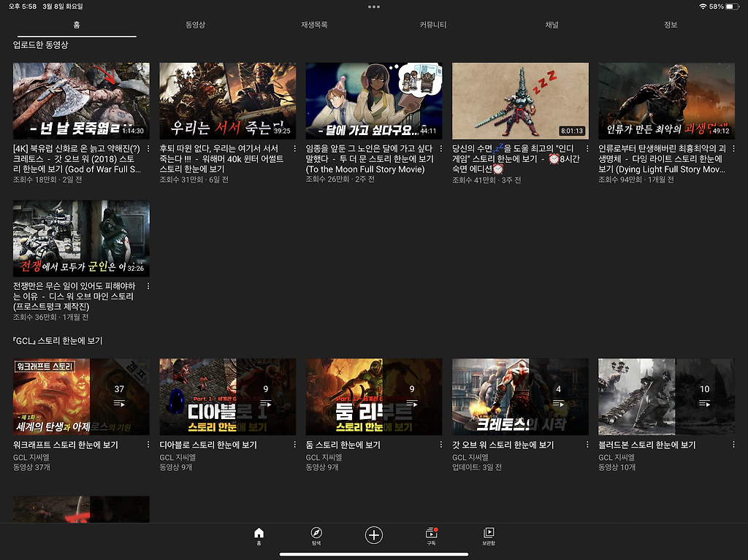Image resolution: width=748 pixels, height=560 pixels.
Task: Switch to the 재생목록 tab
Action: pyautogui.click(x=314, y=25)
